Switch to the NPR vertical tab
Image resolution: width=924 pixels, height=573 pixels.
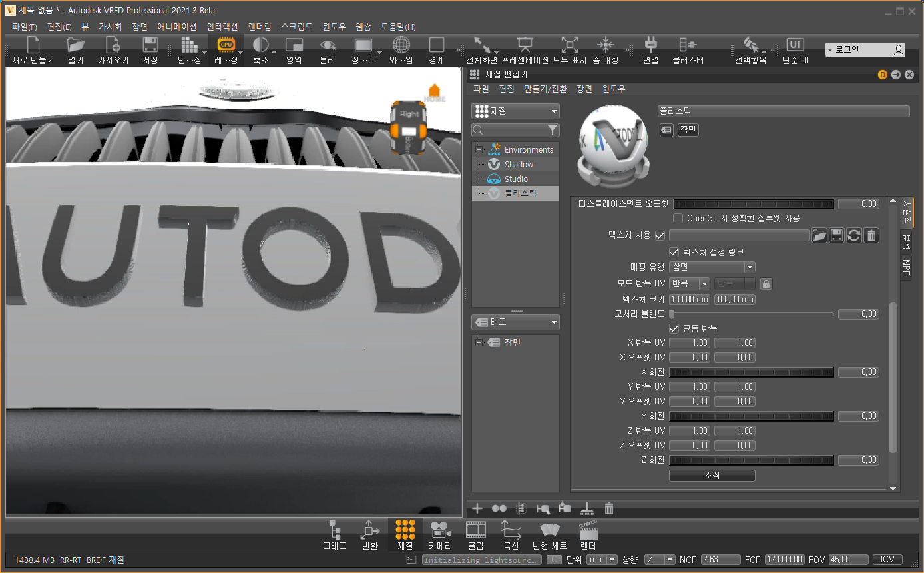click(x=907, y=268)
